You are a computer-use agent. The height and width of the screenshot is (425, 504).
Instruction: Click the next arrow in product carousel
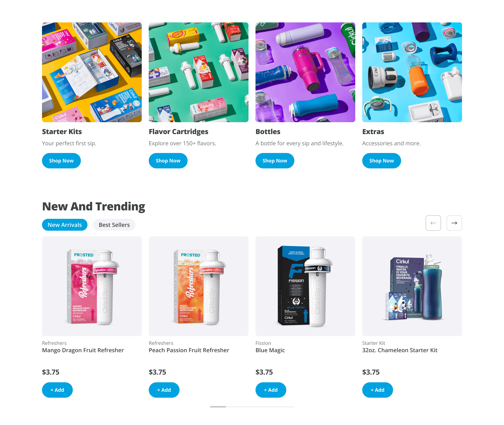coord(454,223)
